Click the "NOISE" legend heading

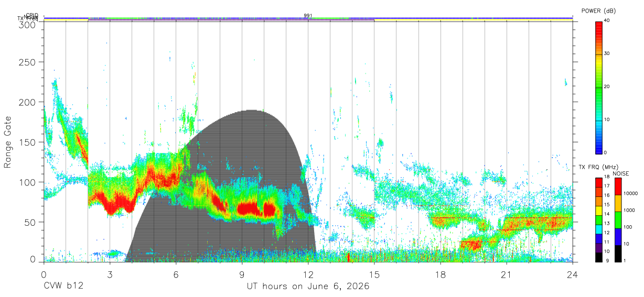[622, 173]
